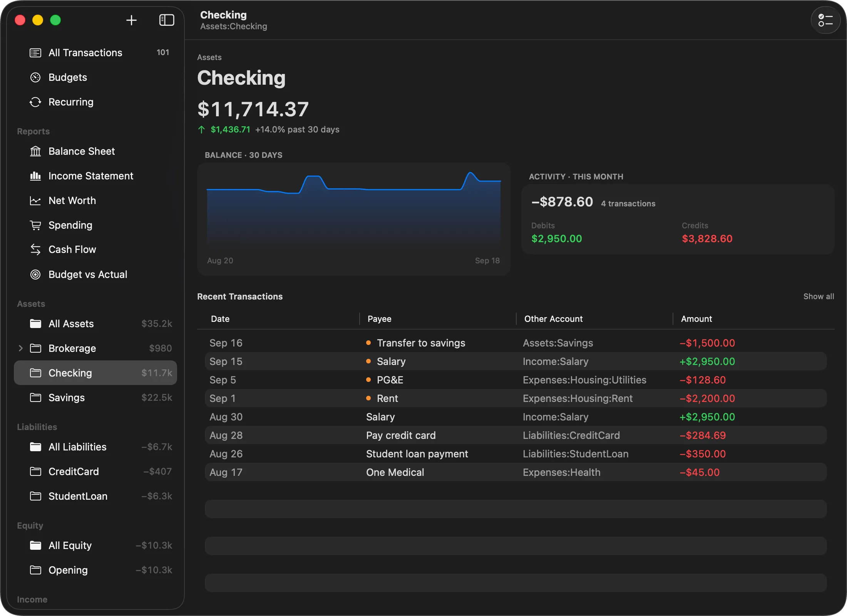Sort by the Payee column header
The height and width of the screenshot is (616, 847).
pos(379,319)
